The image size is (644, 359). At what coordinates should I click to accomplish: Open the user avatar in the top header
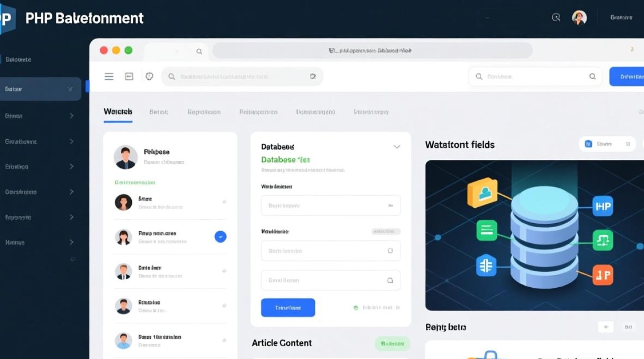point(579,18)
